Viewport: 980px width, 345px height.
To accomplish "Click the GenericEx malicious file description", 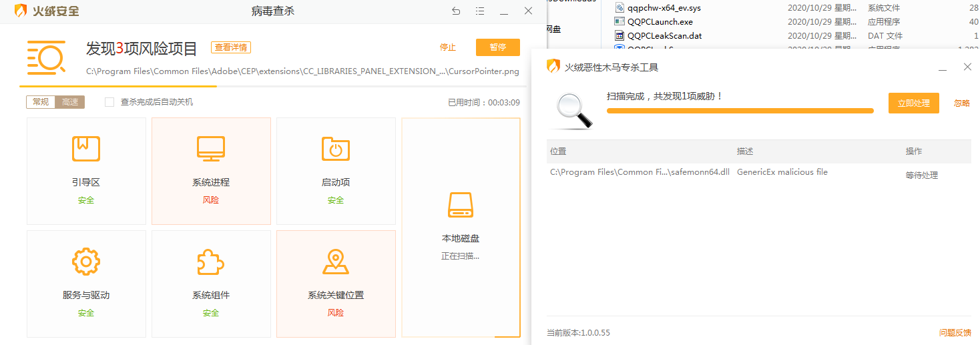I will 782,172.
